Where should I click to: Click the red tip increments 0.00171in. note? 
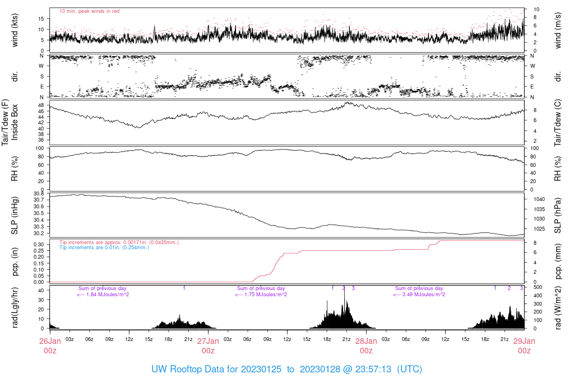point(119,242)
